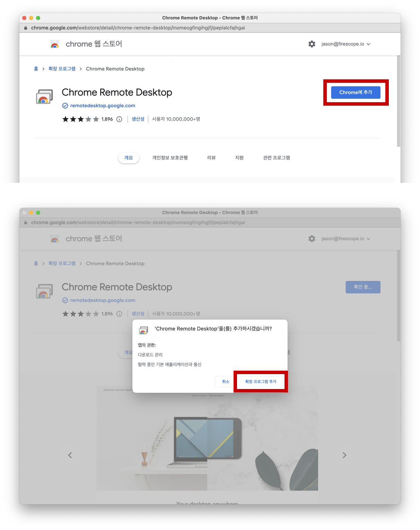Click the Chrome Remote Desktop extension icon
Image resolution: width=420 pixels, height=530 pixels.
coord(44,97)
